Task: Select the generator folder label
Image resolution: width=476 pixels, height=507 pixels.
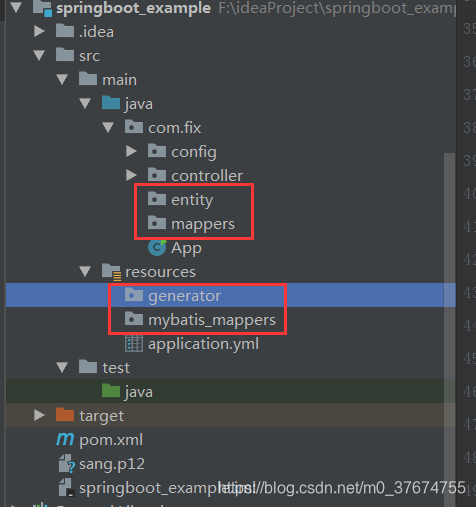Action: pos(185,296)
